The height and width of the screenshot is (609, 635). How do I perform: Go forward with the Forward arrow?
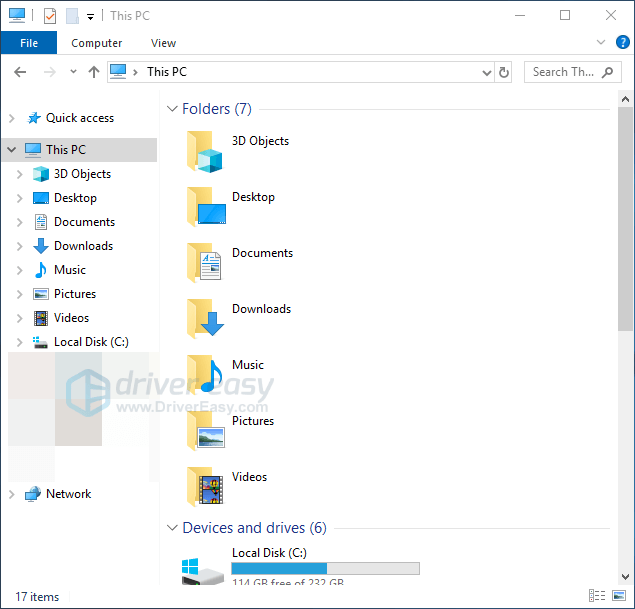pyautogui.click(x=50, y=72)
